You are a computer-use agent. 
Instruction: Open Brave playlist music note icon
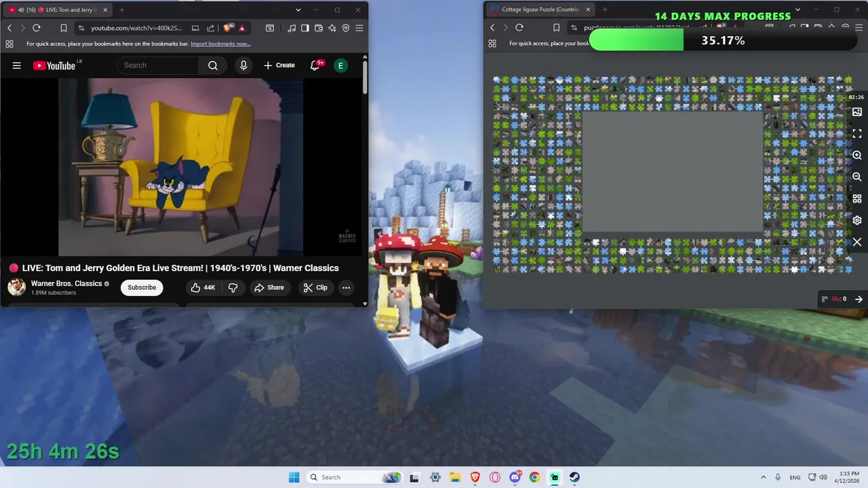(x=292, y=28)
